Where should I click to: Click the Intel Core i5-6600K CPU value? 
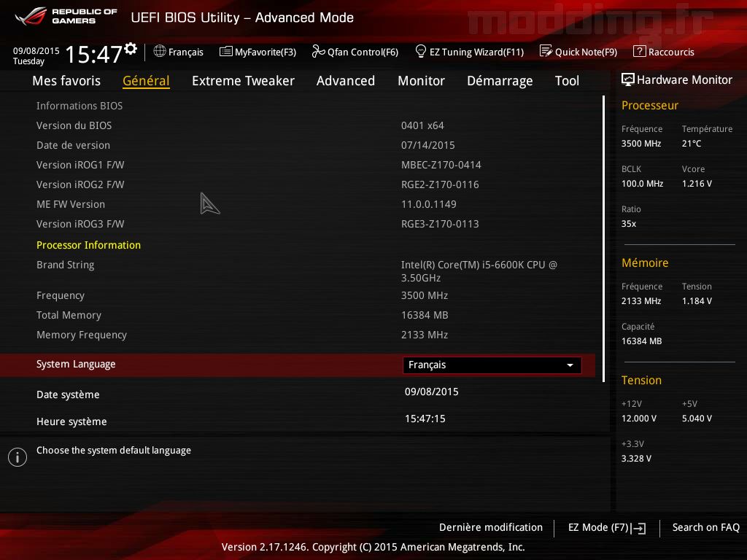(479, 271)
